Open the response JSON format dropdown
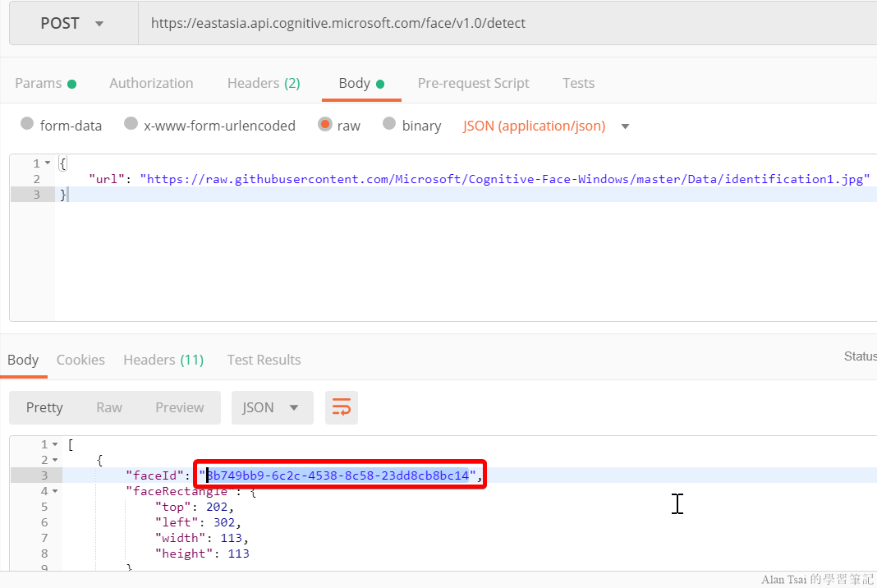This screenshot has width=877, height=588. [272, 407]
